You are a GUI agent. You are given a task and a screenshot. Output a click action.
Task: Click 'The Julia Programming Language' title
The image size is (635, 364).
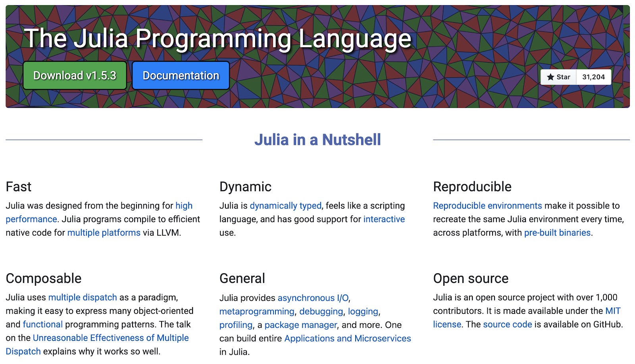(x=217, y=39)
